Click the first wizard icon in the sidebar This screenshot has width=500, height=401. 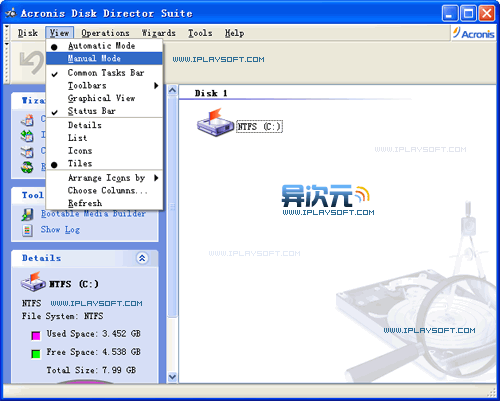(x=27, y=119)
